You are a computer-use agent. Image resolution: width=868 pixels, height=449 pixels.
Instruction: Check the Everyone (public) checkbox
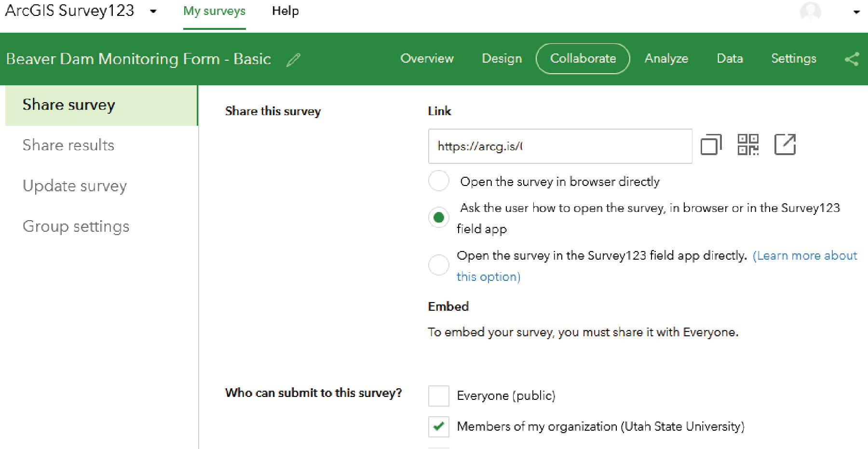click(439, 396)
